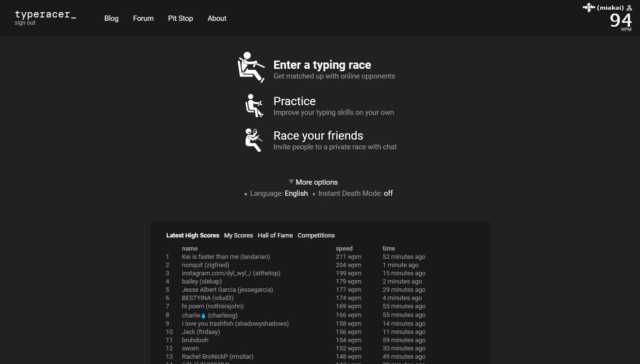This screenshot has width=640, height=364.
Task: Click the user profile silhouette icon
Action: coord(629,8)
